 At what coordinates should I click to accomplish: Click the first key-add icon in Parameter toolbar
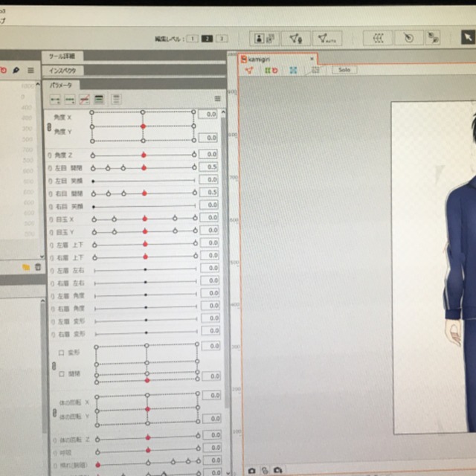55,99
